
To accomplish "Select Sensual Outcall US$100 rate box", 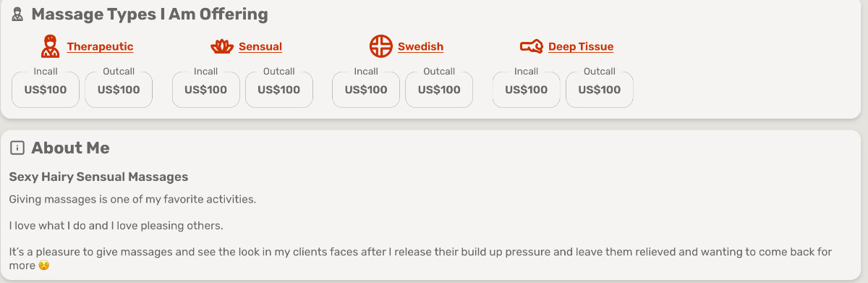I will point(279,90).
